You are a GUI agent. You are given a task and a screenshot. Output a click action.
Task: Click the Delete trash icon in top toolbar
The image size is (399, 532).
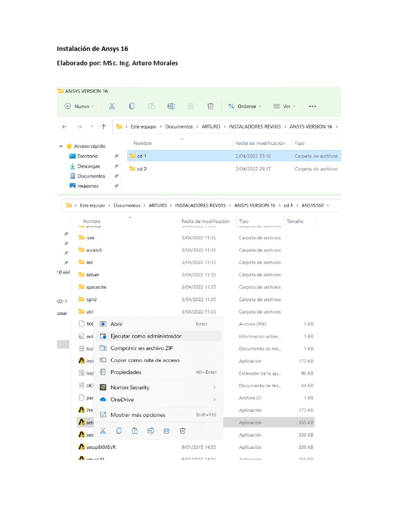click(x=210, y=106)
